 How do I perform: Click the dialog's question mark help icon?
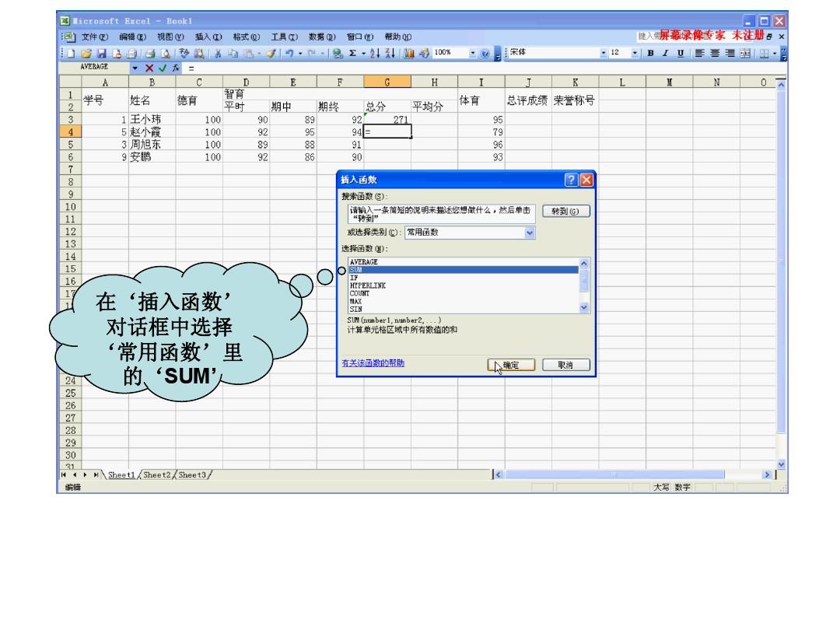coord(572,178)
